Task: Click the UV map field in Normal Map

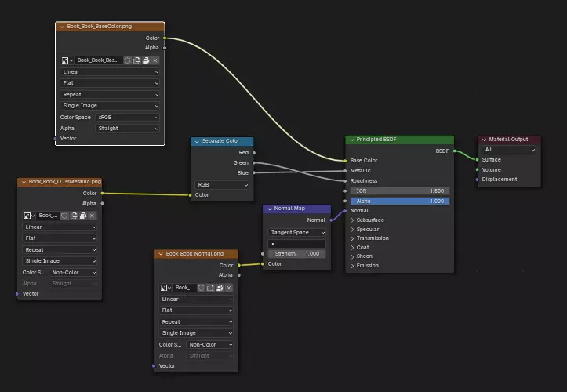Action: click(296, 244)
